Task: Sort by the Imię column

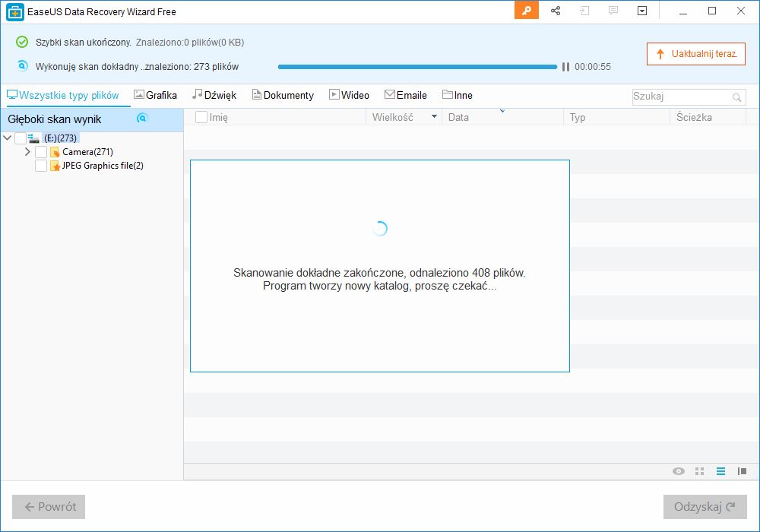Action: (x=219, y=117)
